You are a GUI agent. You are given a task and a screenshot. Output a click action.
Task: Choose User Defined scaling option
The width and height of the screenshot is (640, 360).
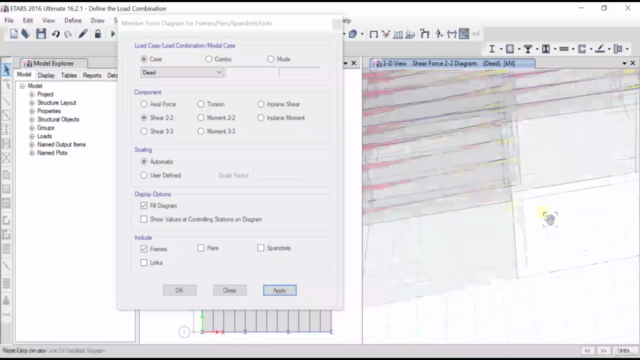click(x=144, y=176)
